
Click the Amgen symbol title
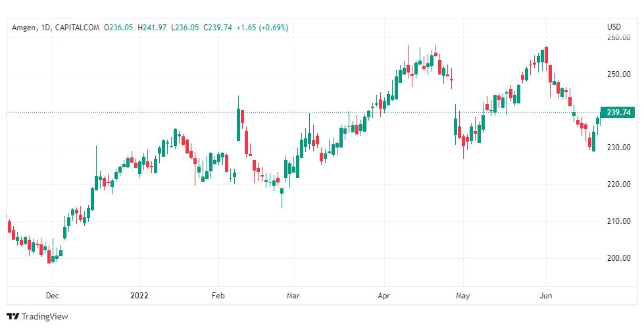point(24,28)
